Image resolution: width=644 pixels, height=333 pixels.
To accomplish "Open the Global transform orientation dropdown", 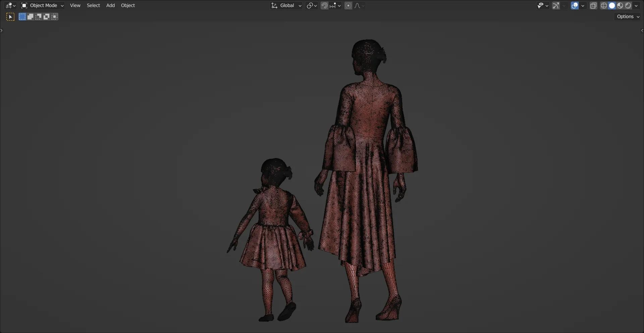I will [286, 5].
